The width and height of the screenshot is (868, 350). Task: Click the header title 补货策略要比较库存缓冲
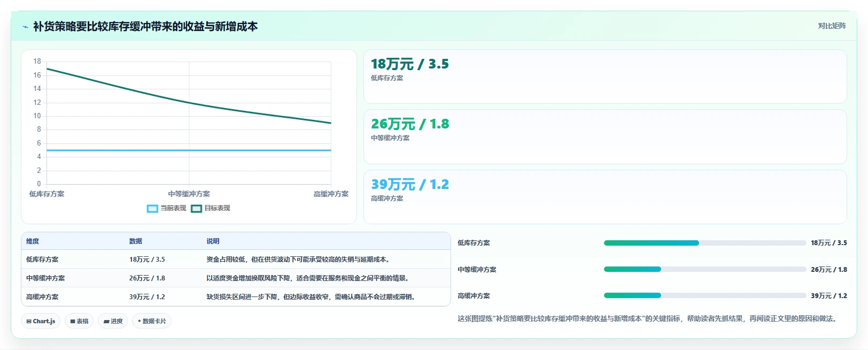145,27
